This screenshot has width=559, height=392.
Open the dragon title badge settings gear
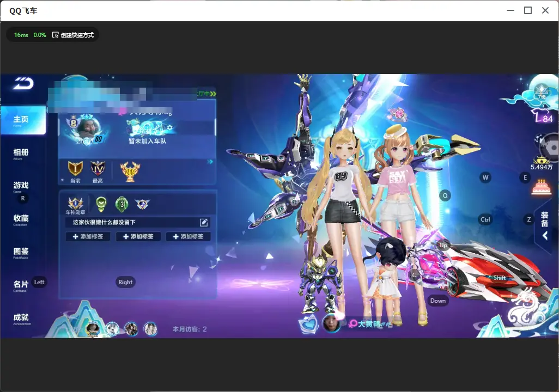tap(169, 127)
